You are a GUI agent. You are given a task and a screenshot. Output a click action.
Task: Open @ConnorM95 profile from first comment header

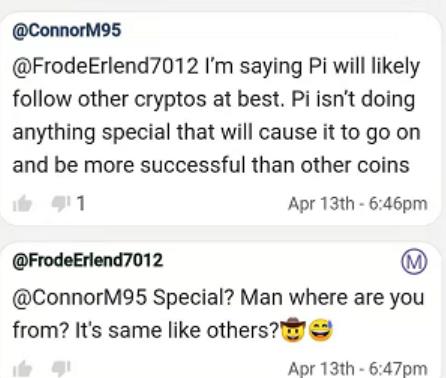click(x=67, y=31)
